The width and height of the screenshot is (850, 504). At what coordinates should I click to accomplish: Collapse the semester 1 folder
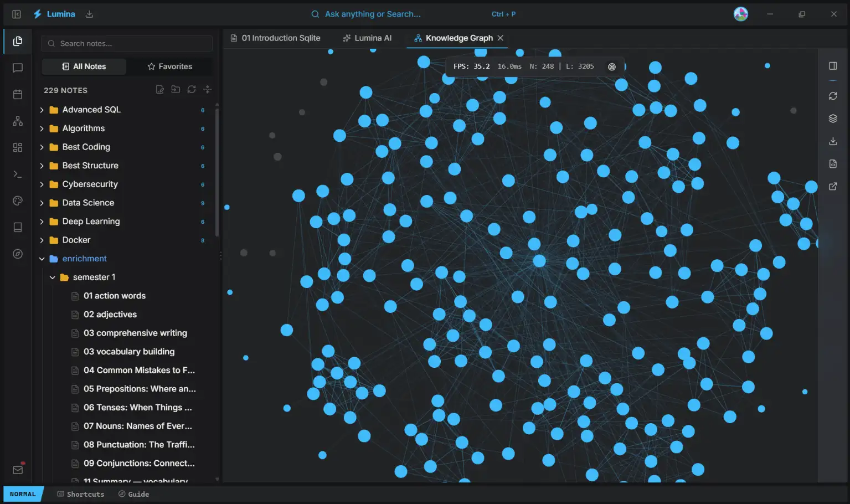click(52, 277)
